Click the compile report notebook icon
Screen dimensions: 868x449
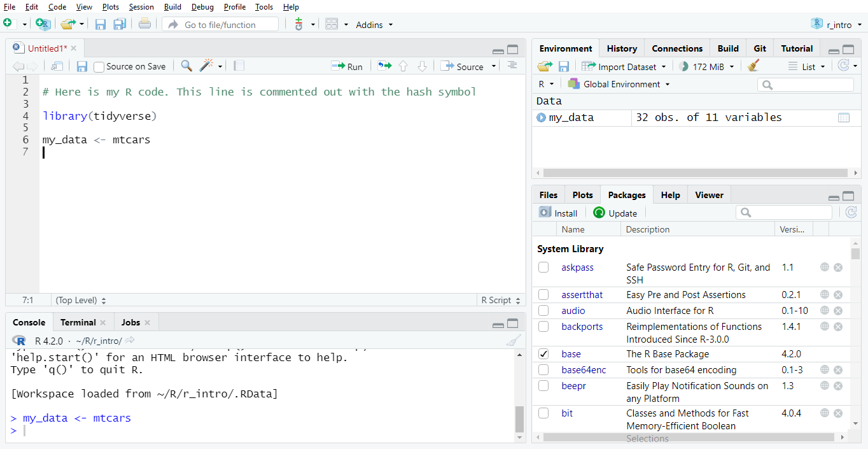[239, 66]
